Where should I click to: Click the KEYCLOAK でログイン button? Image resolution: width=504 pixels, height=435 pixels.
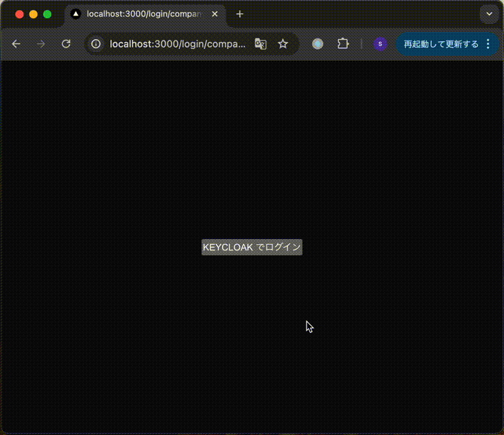[x=252, y=247]
